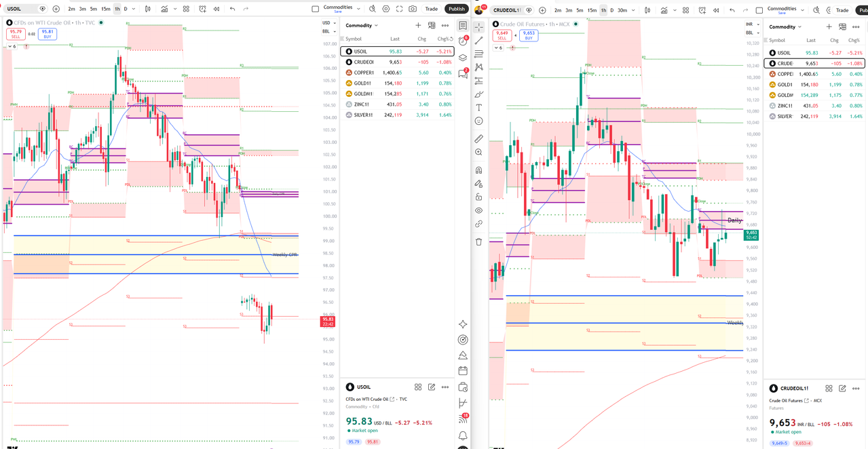Screen dimensions: 868x449
Task: Open the calendar icon in right sidebar
Action: click(x=463, y=371)
